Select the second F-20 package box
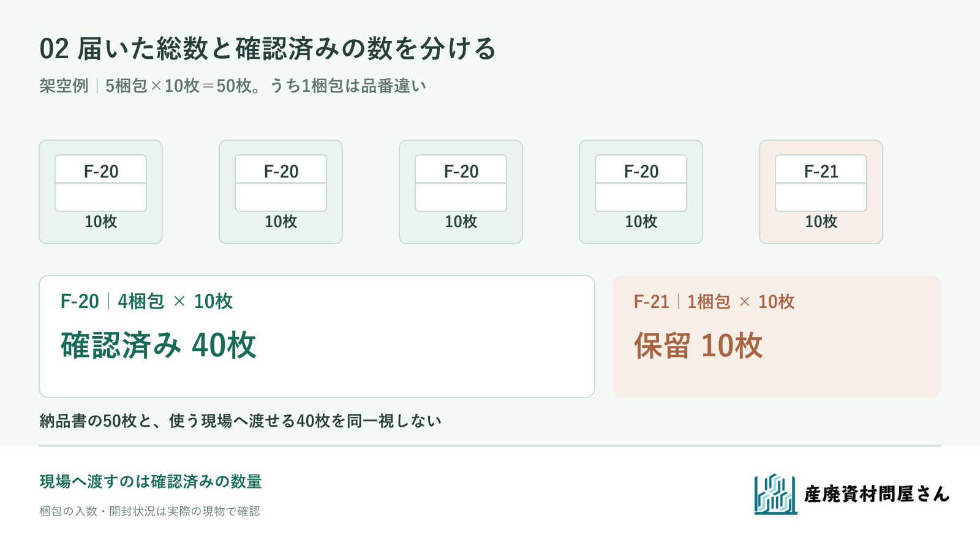The height and width of the screenshot is (551, 980). 281,192
